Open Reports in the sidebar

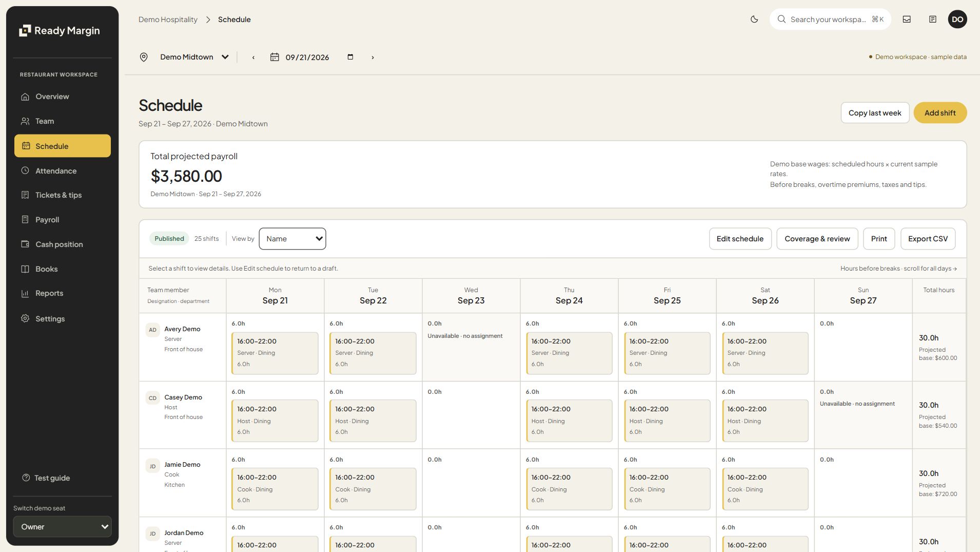pos(63,293)
